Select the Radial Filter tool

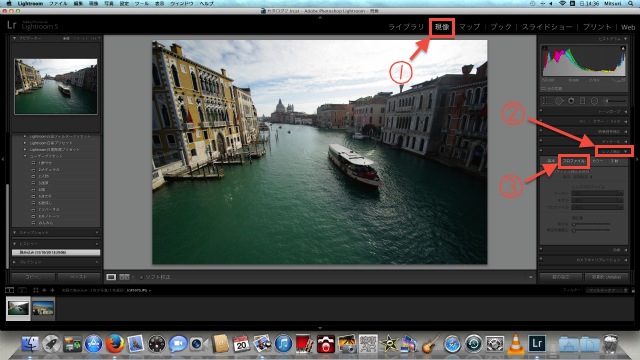pyautogui.click(x=594, y=101)
